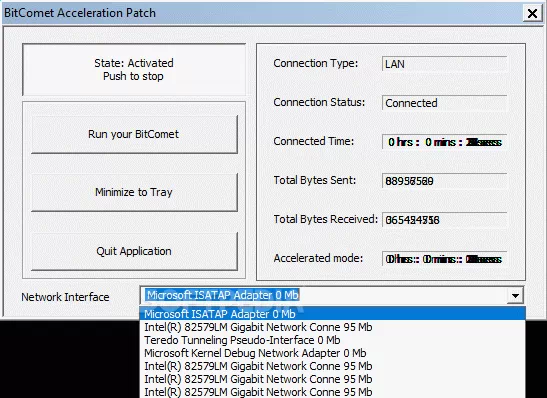Click the Total Bytes Sent value field
The width and height of the screenshot is (547, 398).
point(444,181)
